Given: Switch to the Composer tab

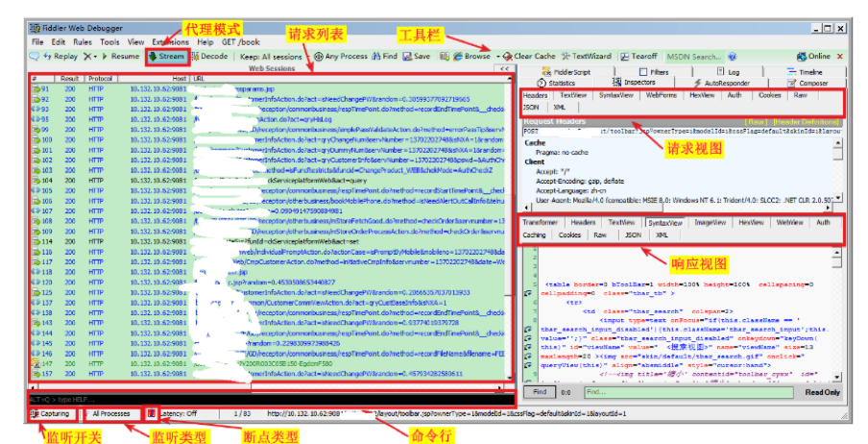Looking at the screenshot, I should point(808,83).
